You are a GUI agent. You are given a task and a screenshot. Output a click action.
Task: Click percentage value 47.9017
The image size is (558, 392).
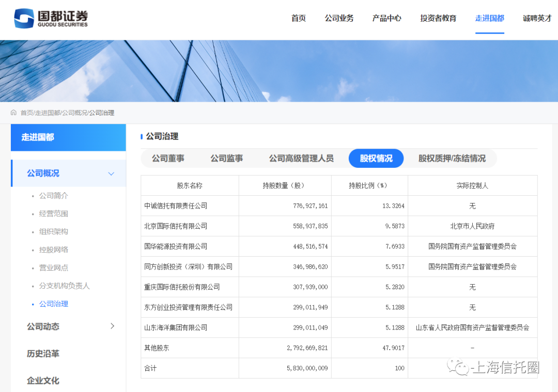point(393,348)
